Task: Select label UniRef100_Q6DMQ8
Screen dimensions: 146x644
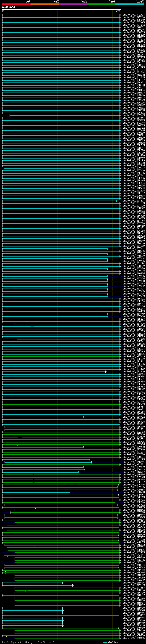Action: [134, 110]
